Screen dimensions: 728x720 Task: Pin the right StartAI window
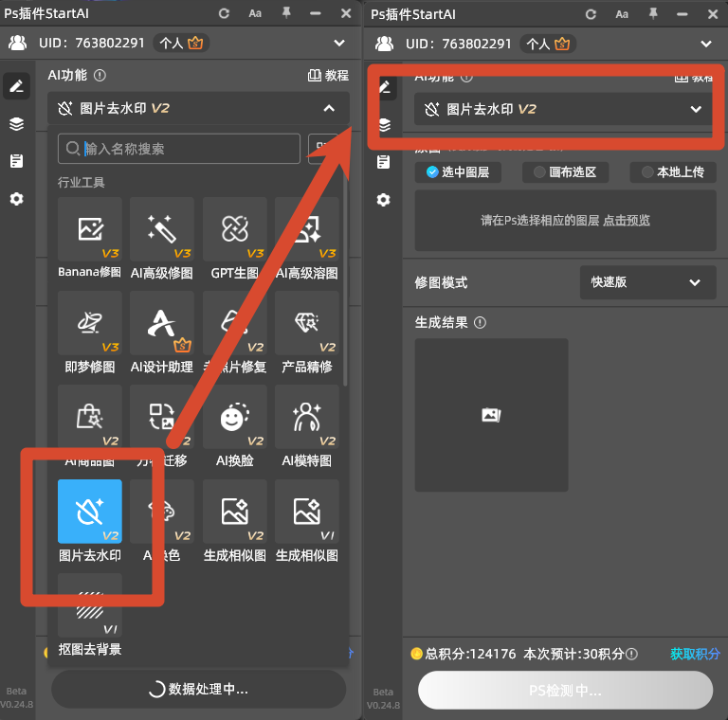point(653,14)
